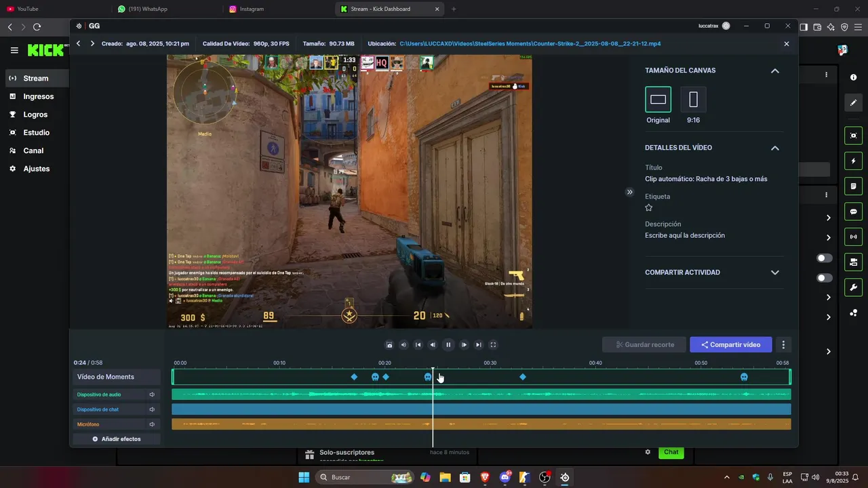Switch to the WhatsApp browser tab
868x488 pixels.
coord(166,9)
